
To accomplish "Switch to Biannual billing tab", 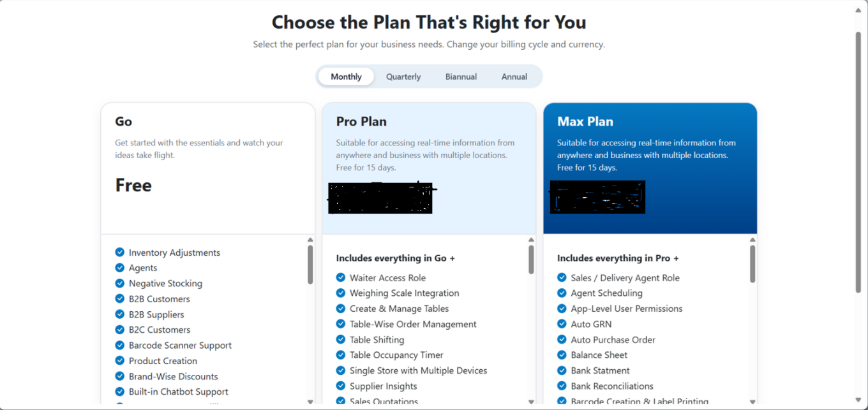I will (461, 77).
